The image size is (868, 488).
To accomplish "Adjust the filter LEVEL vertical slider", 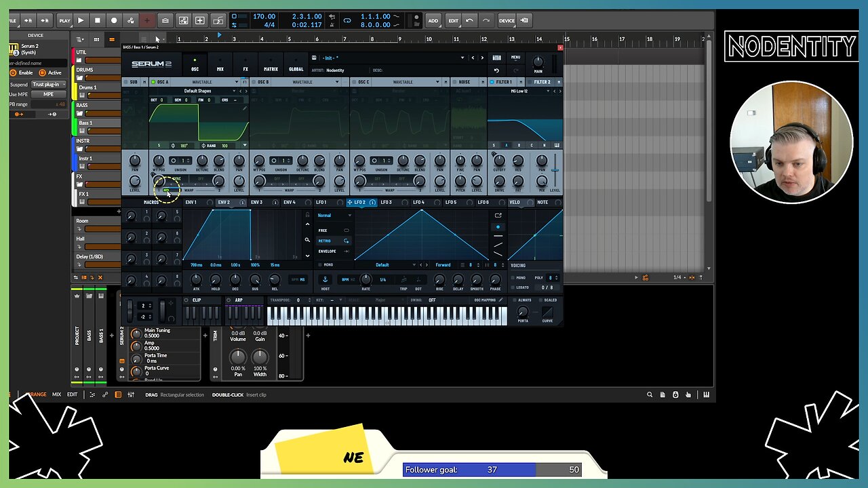I will point(555,170).
